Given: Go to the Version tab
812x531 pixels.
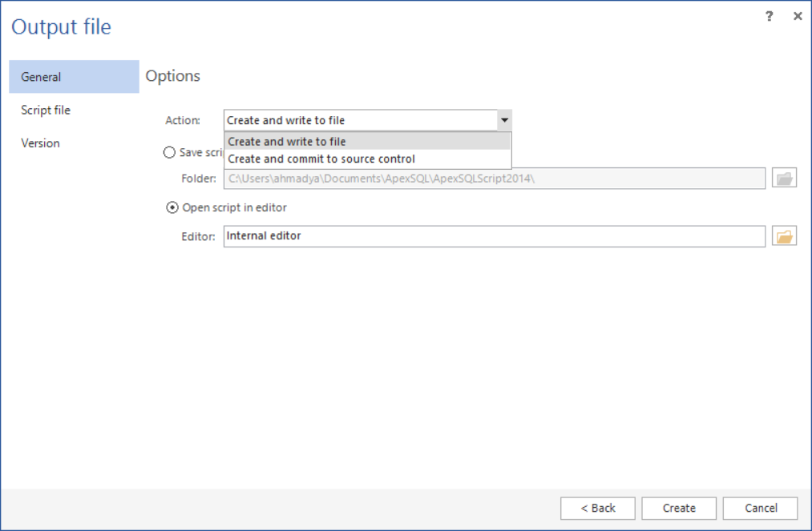Looking at the screenshot, I should (40, 143).
